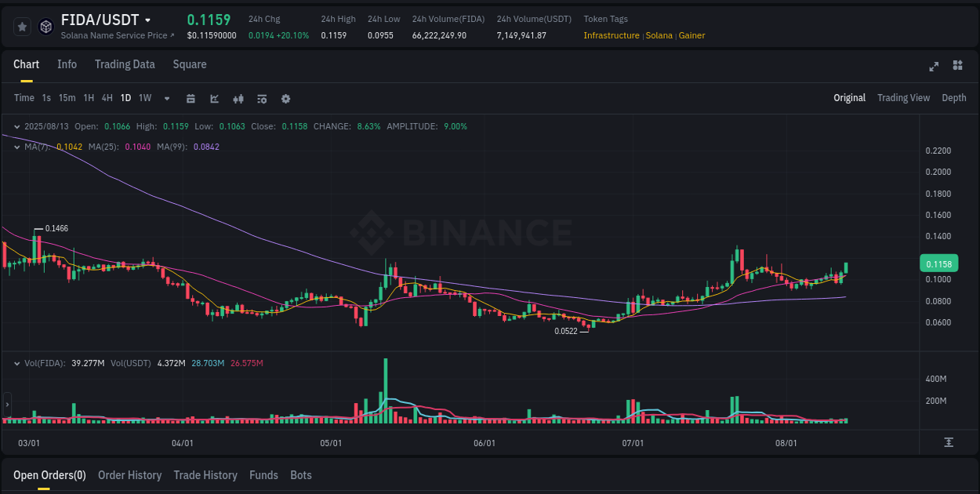Open the layout widgets icon
Screen dimensions: 980x494
956,67
